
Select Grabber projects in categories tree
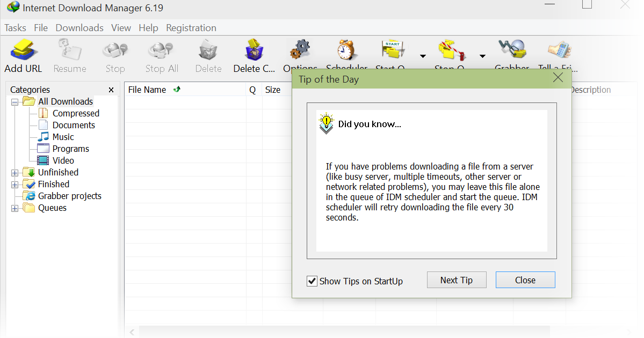pos(70,196)
